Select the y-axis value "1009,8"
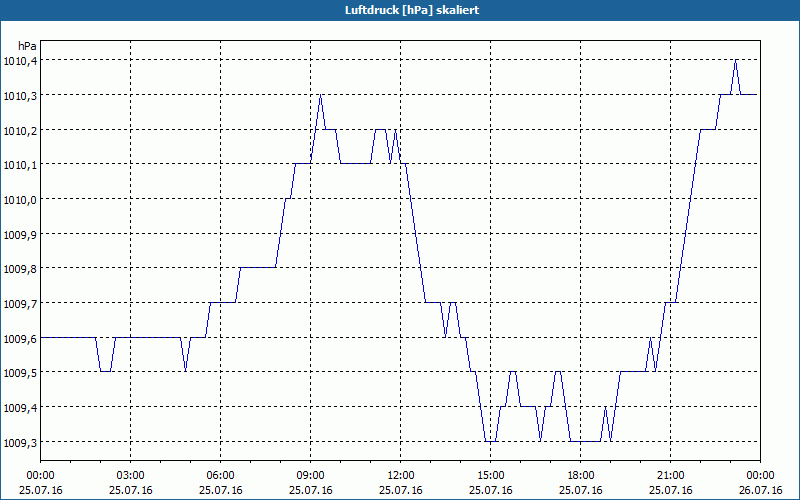This screenshot has height=500, width=800. (x=20, y=270)
